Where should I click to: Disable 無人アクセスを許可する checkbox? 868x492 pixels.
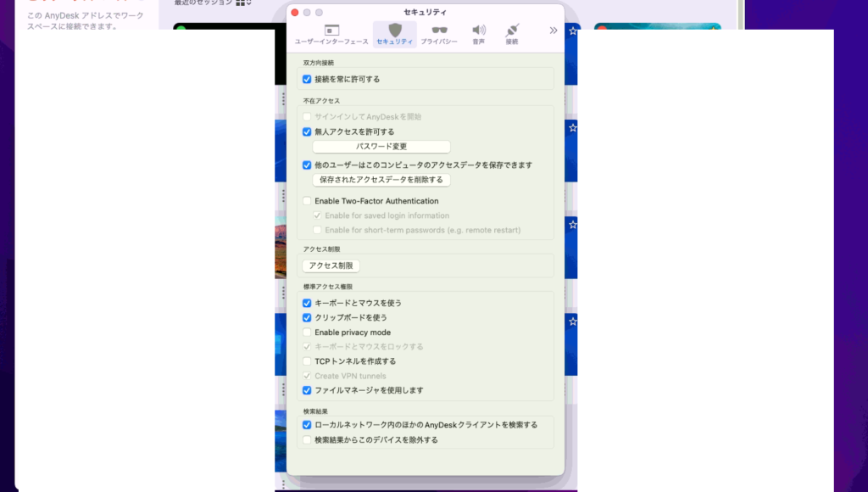[307, 131]
